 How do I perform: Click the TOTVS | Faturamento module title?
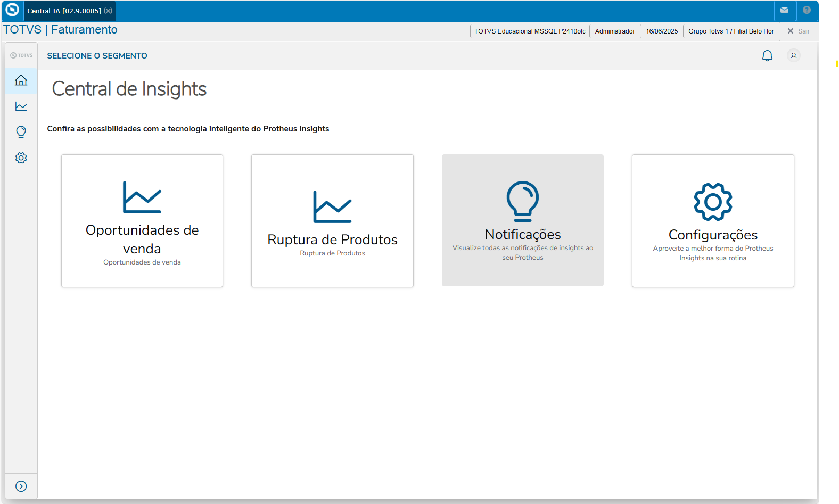point(60,30)
